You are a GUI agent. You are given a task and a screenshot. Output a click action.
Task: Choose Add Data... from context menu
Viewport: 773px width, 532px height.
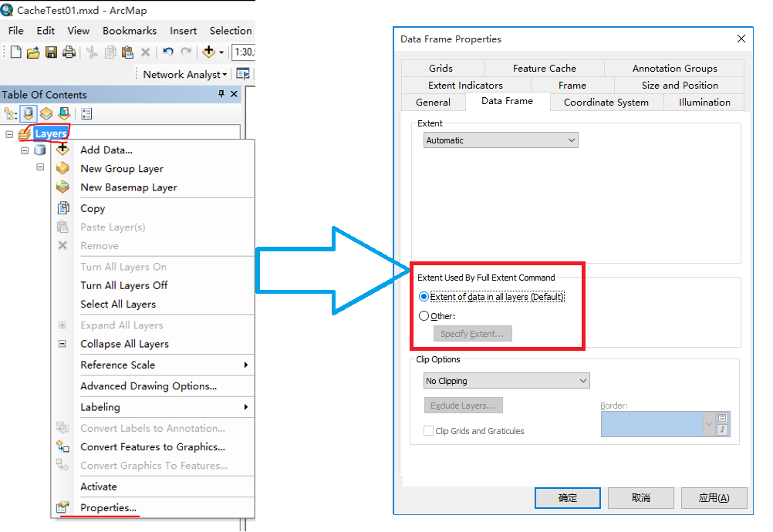153,150
